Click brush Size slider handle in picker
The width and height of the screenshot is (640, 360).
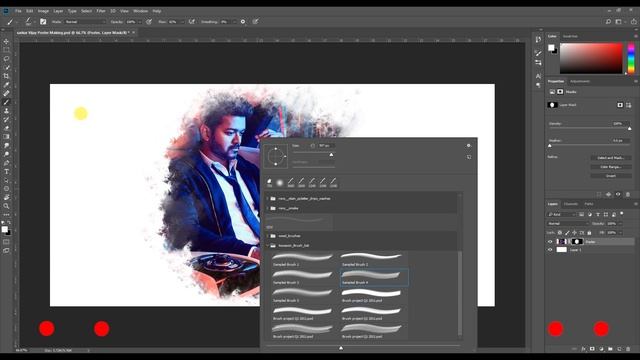tap(331, 155)
